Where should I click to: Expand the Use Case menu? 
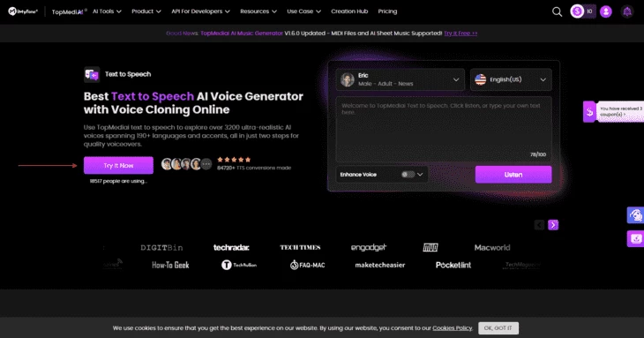(304, 11)
